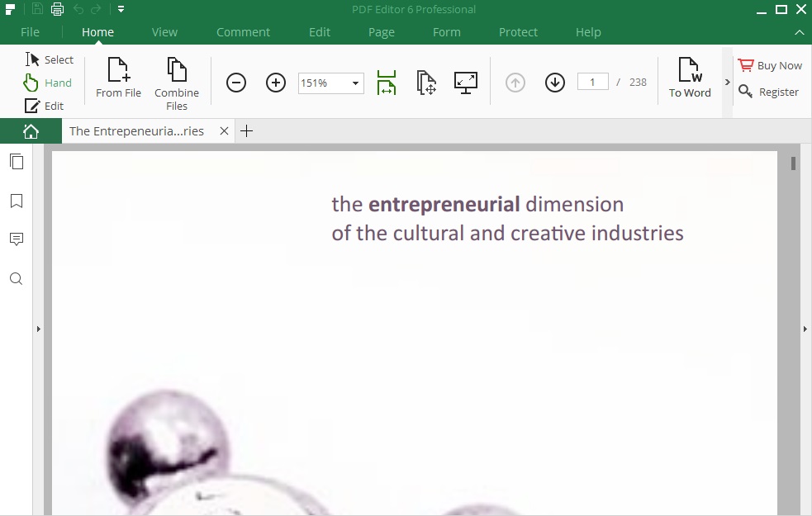Collapse the ribbon with the chevron

(799, 32)
